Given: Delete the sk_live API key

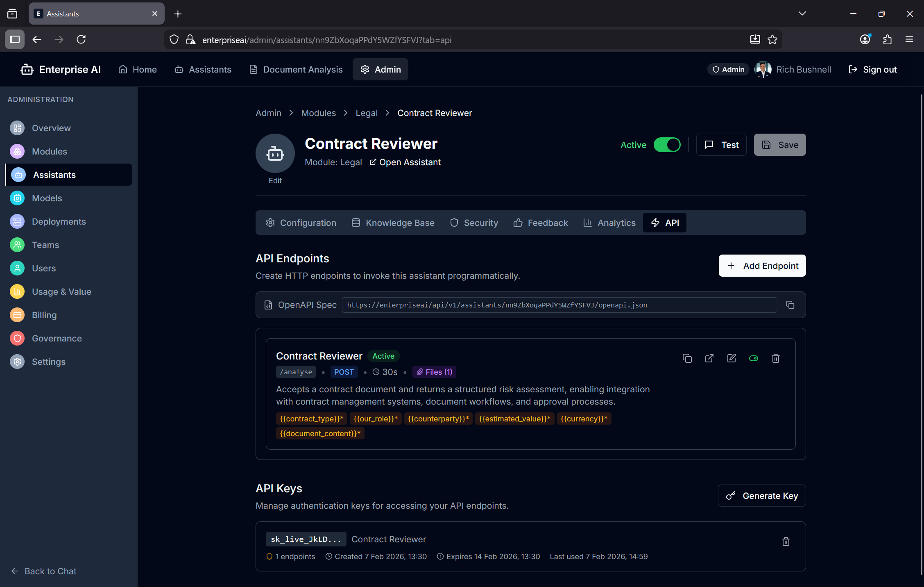Looking at the screenshot, I should point(786,541).
